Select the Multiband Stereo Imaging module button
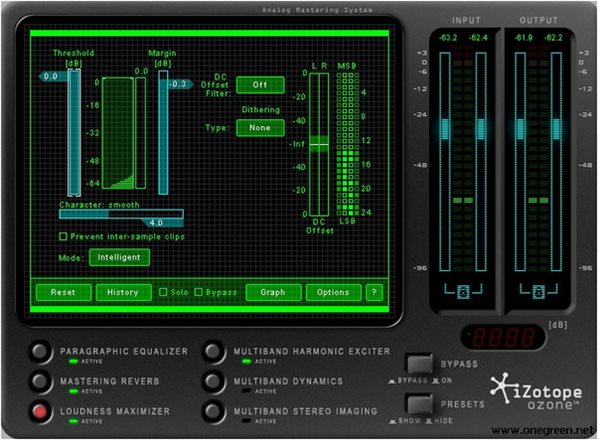The width and height of the screenshot is (600, 443). pos(213,412)
